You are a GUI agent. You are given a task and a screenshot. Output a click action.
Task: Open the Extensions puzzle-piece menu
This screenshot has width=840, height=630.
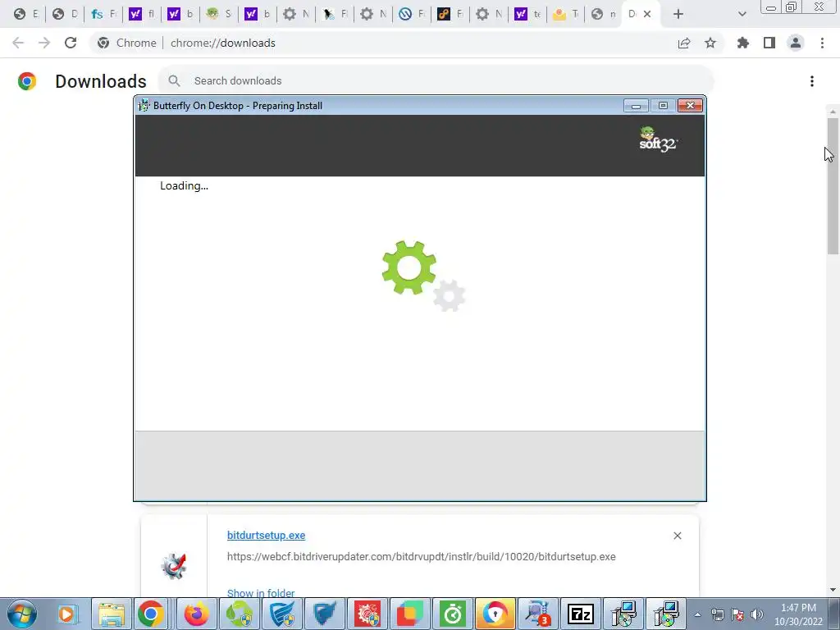coord(743,43)
